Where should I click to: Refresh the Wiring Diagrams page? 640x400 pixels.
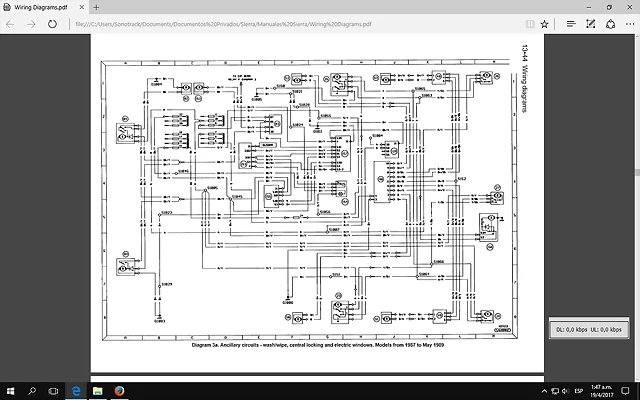pos(52,24)
